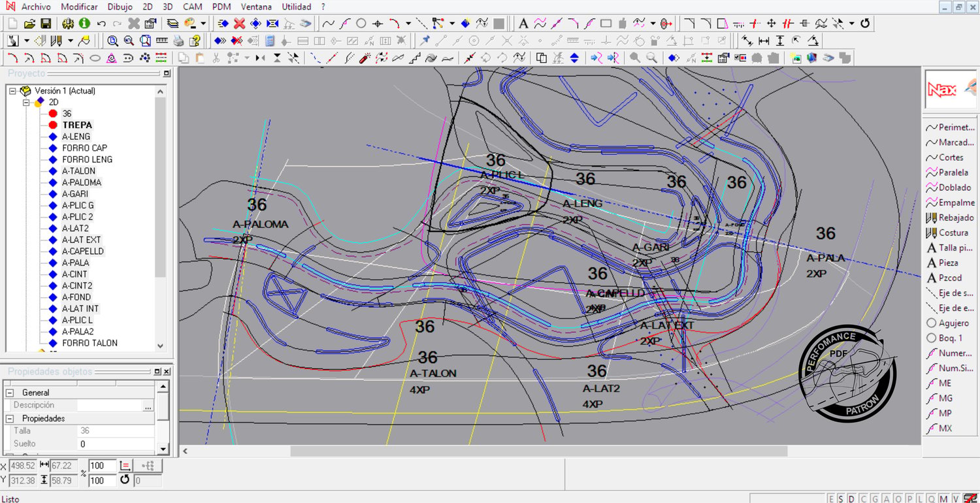
Task: Collapse the 2D tree node
Action: click(x=26, y=103)
